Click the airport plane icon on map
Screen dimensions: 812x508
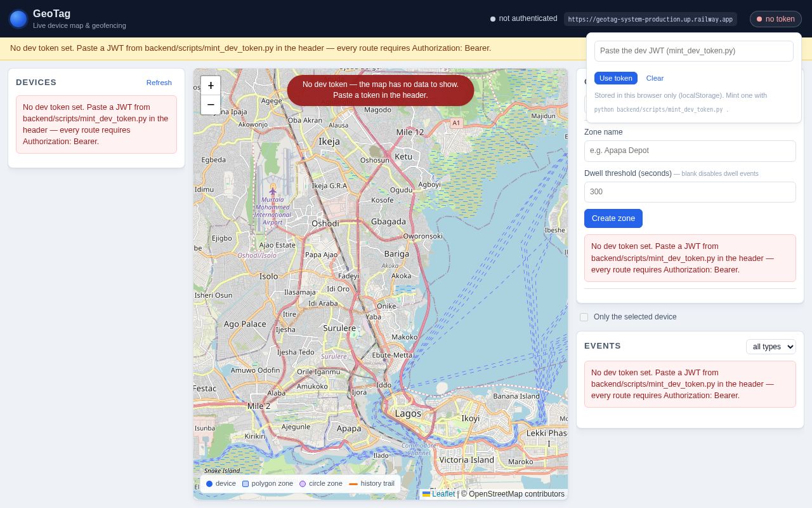click(273, 190)
